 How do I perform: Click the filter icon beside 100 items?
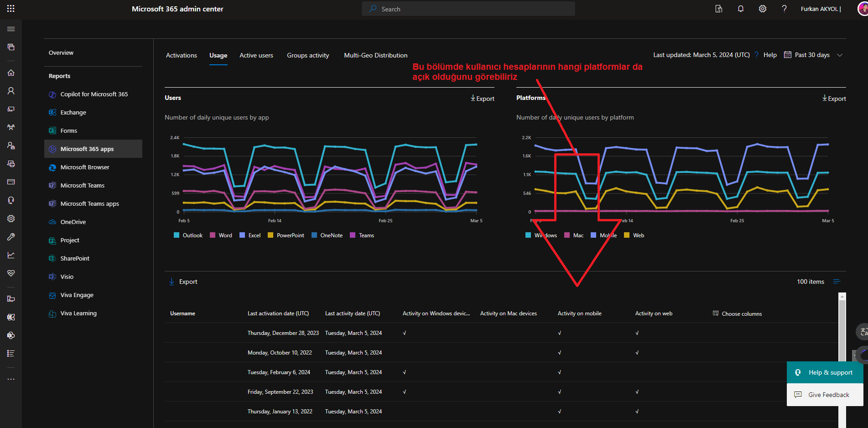pyautogui.click(x=837, y=282)
